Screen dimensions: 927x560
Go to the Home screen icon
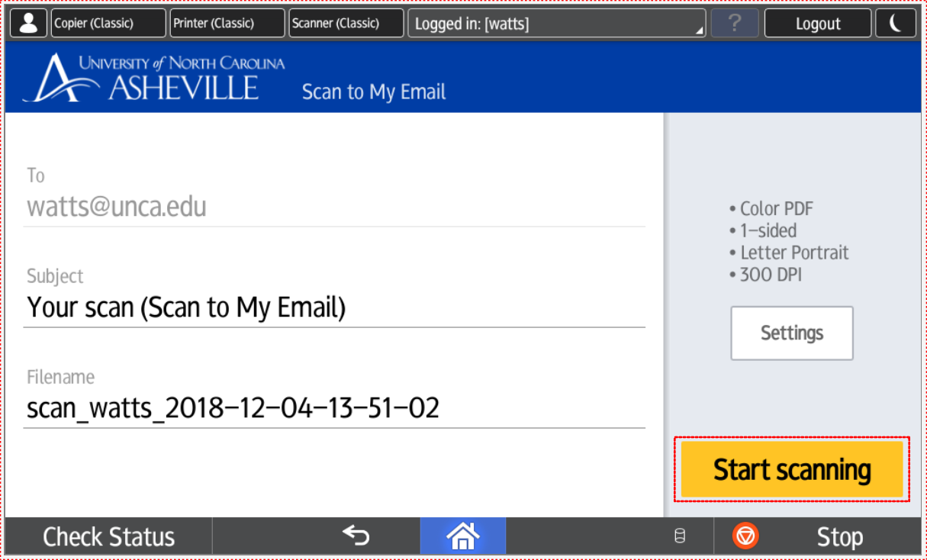(462, 536)
